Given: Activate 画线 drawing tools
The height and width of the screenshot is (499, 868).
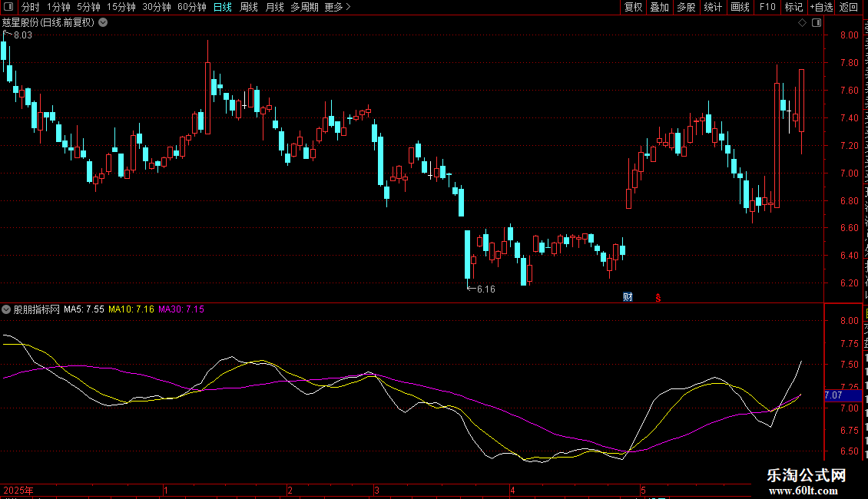Looking at the screenshot, I should click(740, 7).
